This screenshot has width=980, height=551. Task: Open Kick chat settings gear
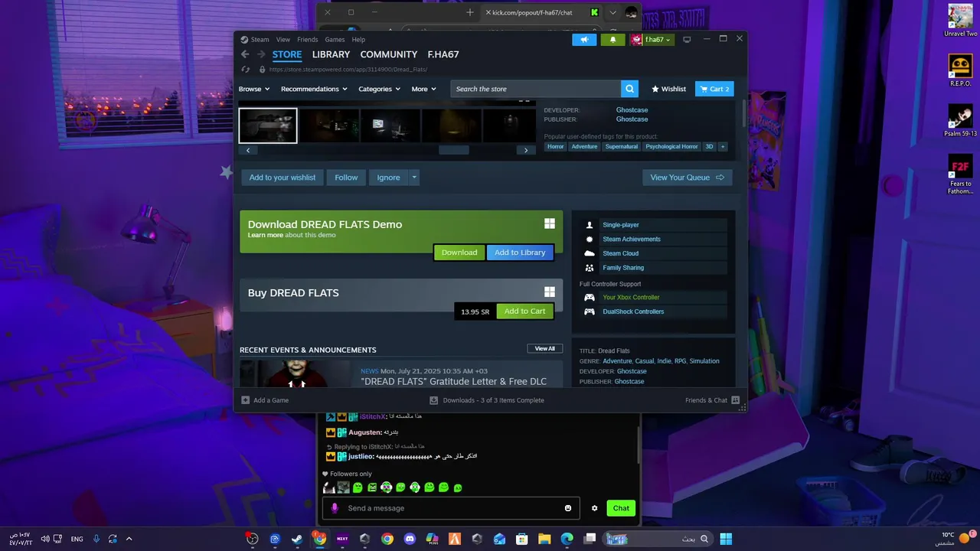click(594, 508)
